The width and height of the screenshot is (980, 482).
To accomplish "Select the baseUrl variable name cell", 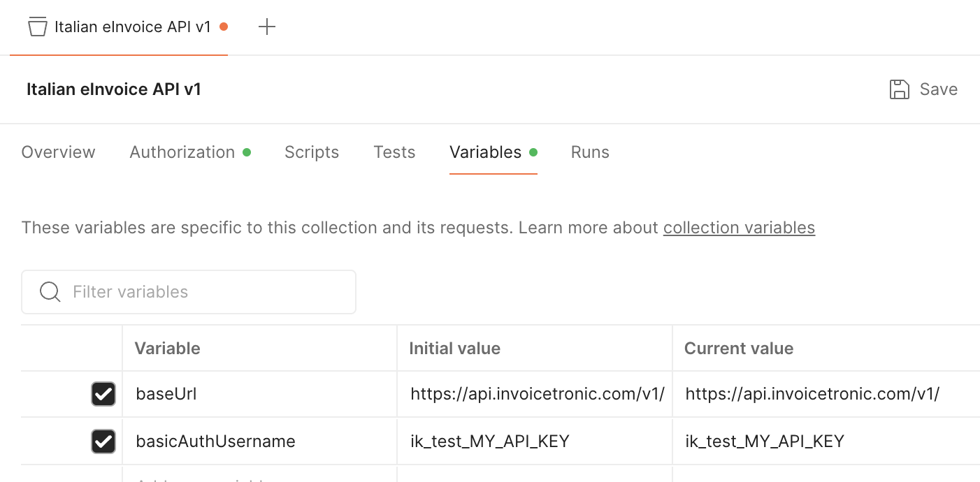I will (x=259, y=394).
